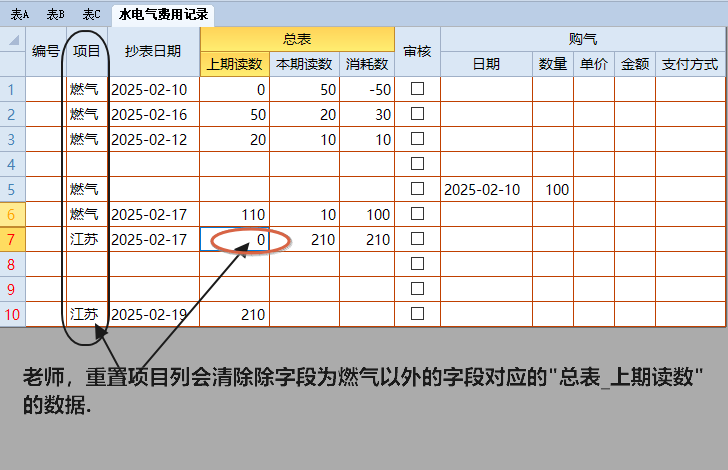728x470 pixels.
Task: Select row header 2
Action: 13,114
